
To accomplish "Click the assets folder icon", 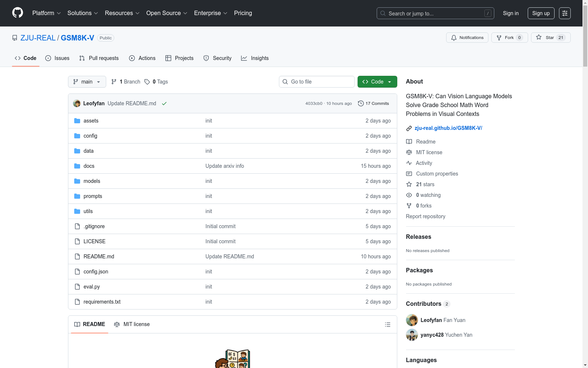I will pyautogui.click(x=77, y=121).
